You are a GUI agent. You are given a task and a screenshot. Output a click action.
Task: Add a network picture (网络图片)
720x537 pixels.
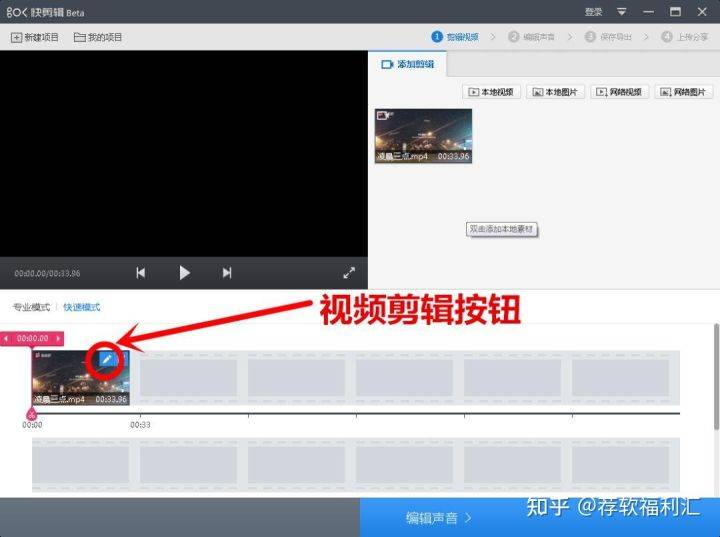tap(684, 92)
